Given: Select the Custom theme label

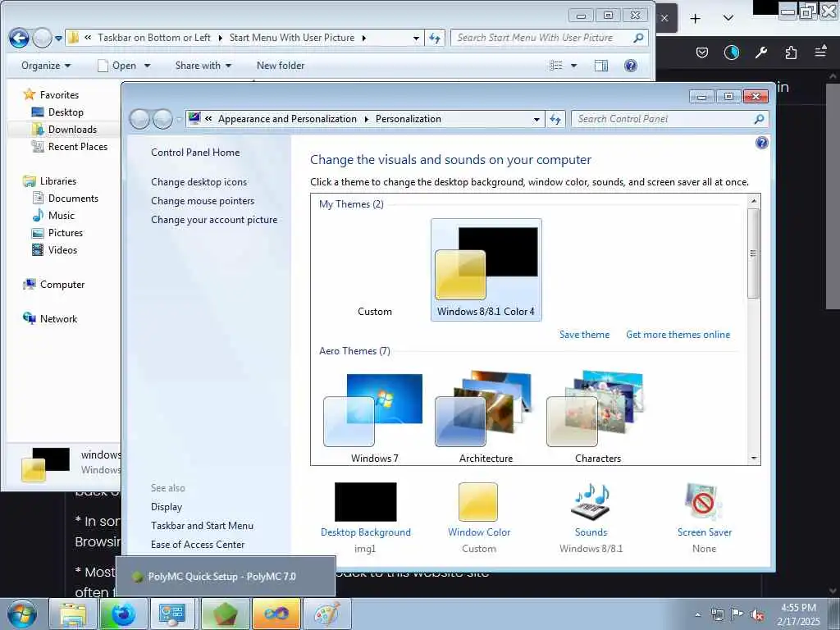Looking at the screenshot, I should [374, 311].
